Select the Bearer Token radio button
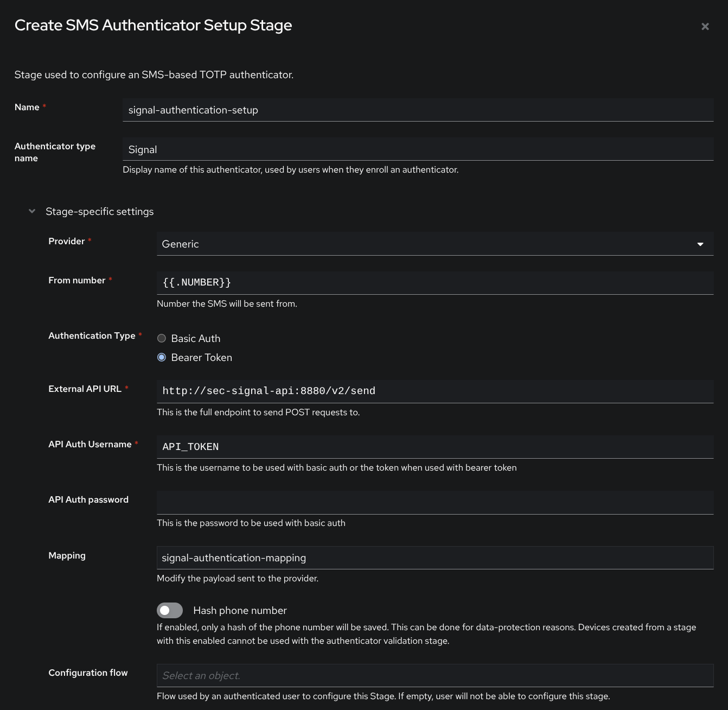The height and width of the screenshot is (710, 728). (162, 357)
